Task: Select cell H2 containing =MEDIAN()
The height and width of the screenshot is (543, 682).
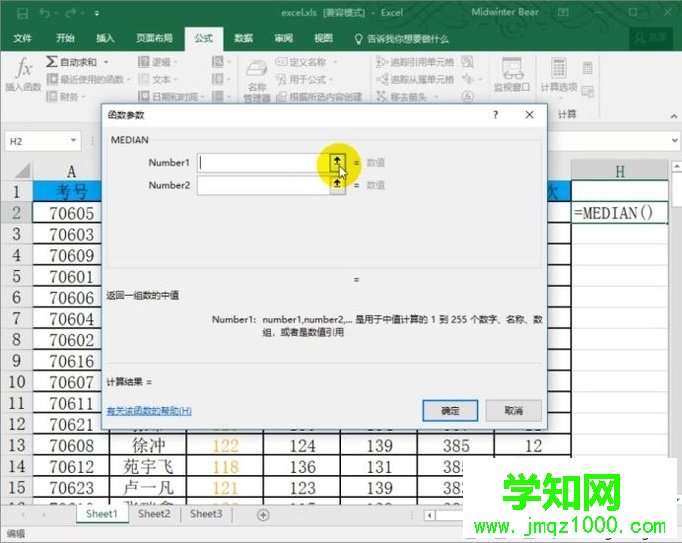Action: click(x=619, y=213)
